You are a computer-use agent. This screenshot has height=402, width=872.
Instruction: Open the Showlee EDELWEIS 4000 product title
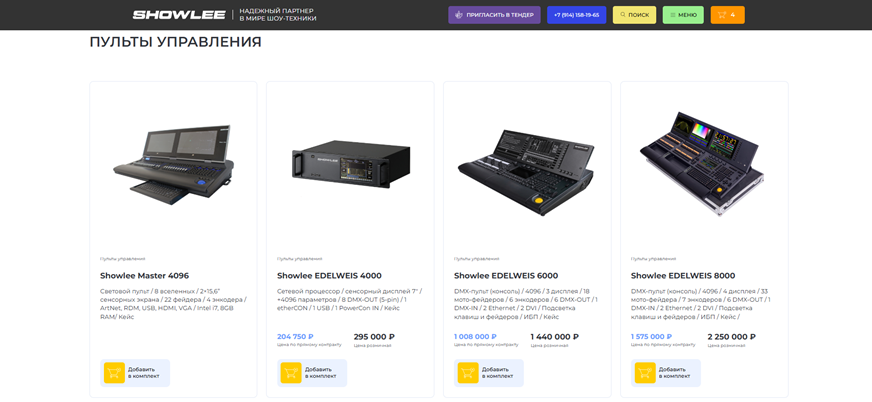(x=329, y=275)
